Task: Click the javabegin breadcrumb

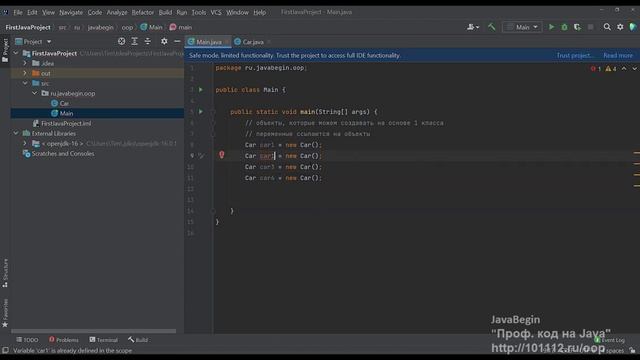Action: coord(100,27)
